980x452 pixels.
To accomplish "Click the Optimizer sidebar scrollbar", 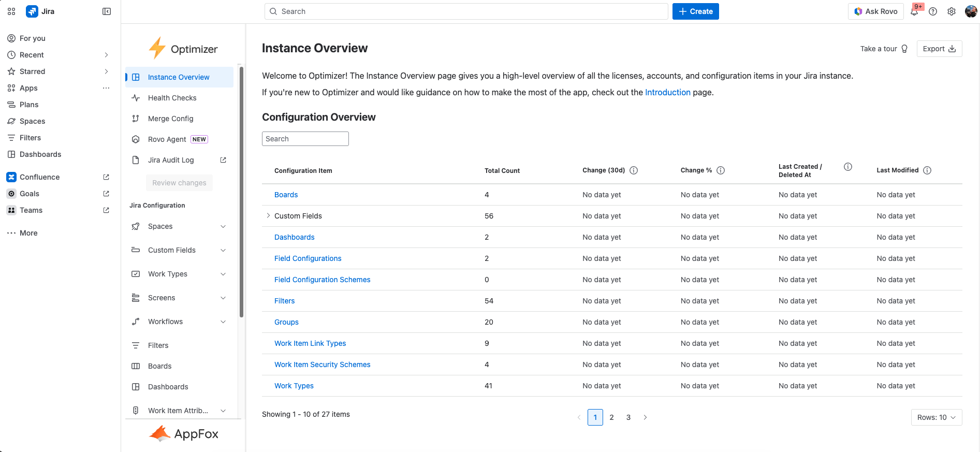I will coord(241,192).
